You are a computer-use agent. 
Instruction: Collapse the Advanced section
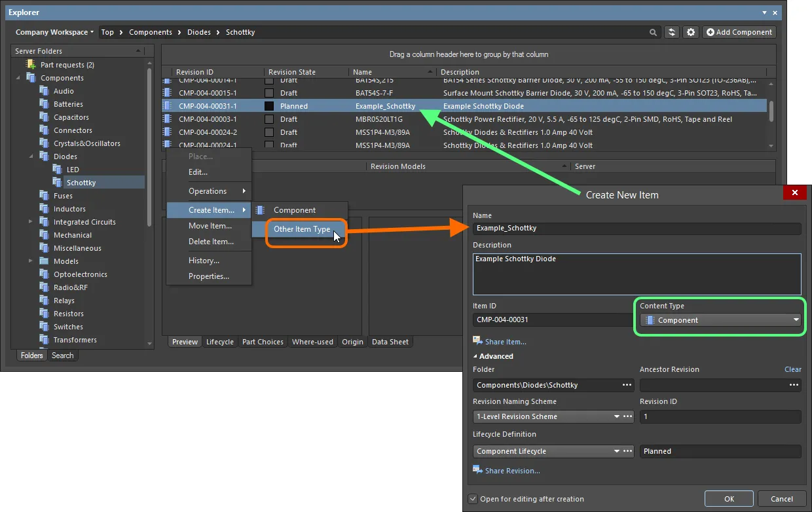tap(475, 356)
